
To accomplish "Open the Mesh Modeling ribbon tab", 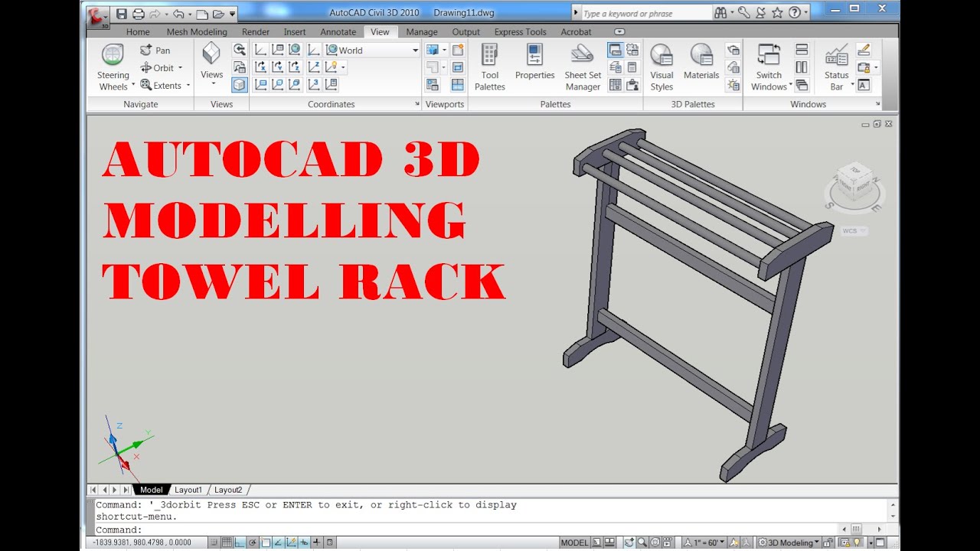I will (x=197, y=32).
